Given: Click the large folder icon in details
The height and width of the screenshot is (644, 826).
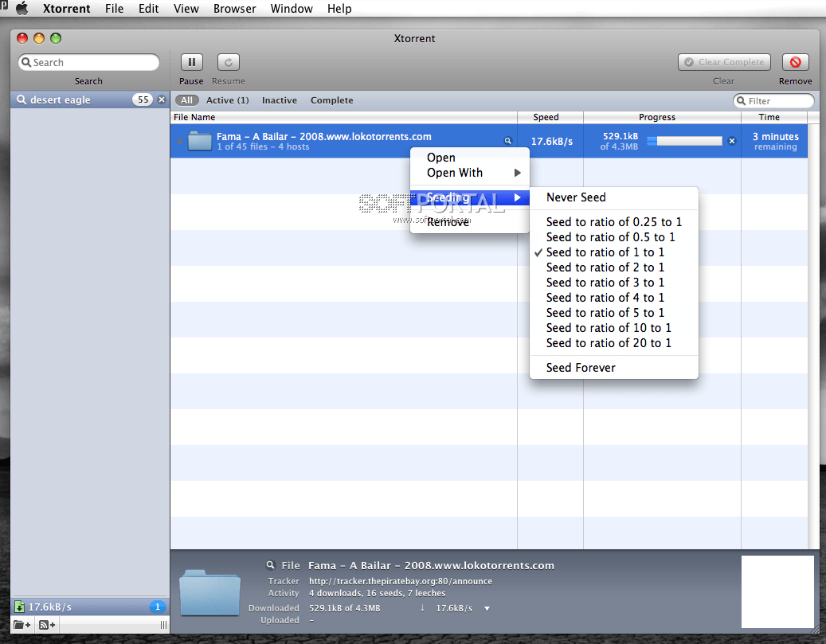Looking at the screenshot, I should pyautogui.click(x=209, y=592).
